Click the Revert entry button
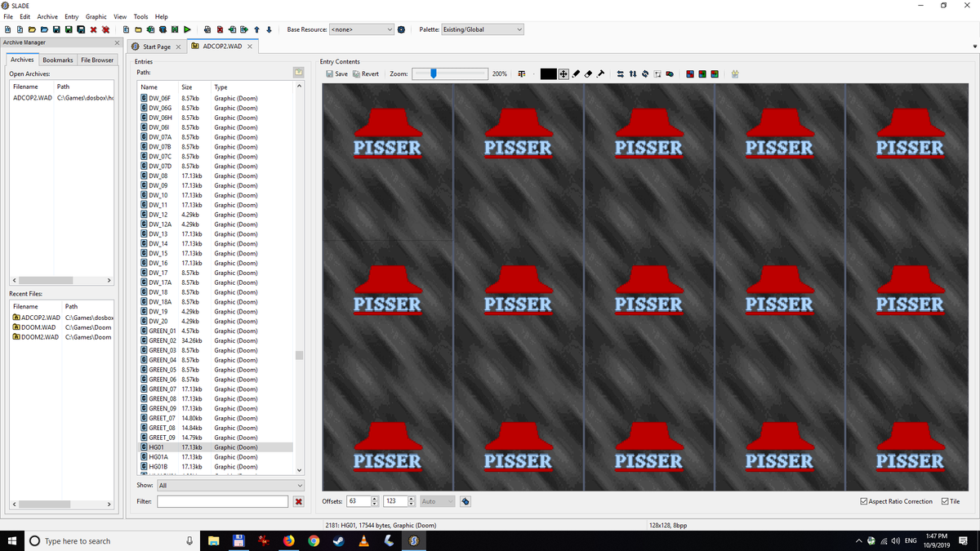The height and width of the screenshot is (551, 980). [x=366, y=73]
